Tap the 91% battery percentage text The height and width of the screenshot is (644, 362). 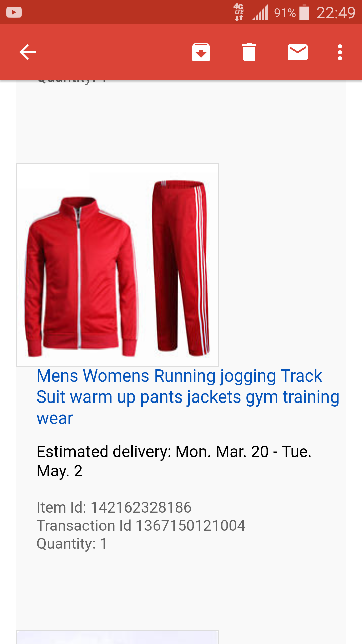click(285, 13)
